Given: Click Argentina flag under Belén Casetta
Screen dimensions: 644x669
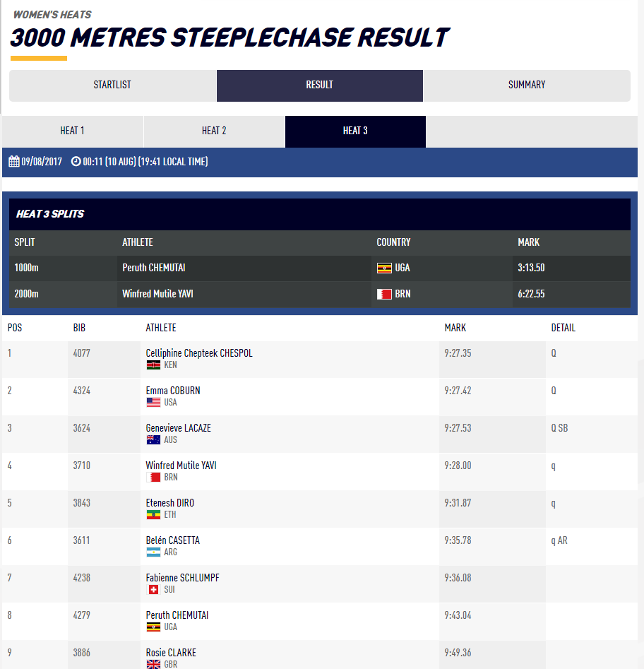Looking at the screenshot, I should (x=153, y=552).
